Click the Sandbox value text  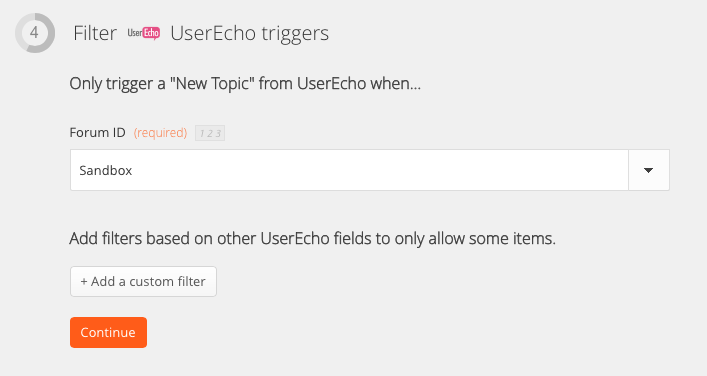(106, 170)
